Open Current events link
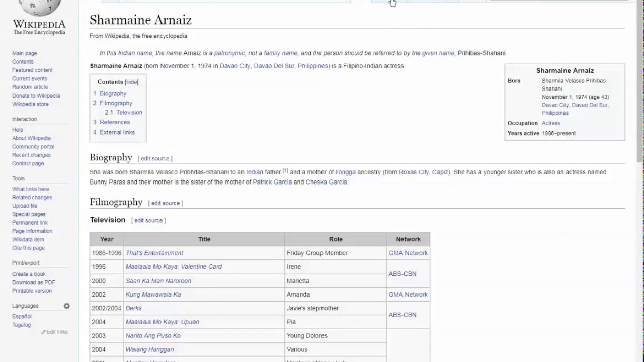This screenshot has width=644, height=362. tap(29, 79)
